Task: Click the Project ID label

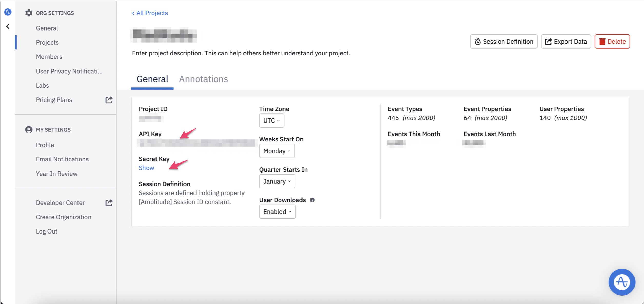Action: coord(153,109)
